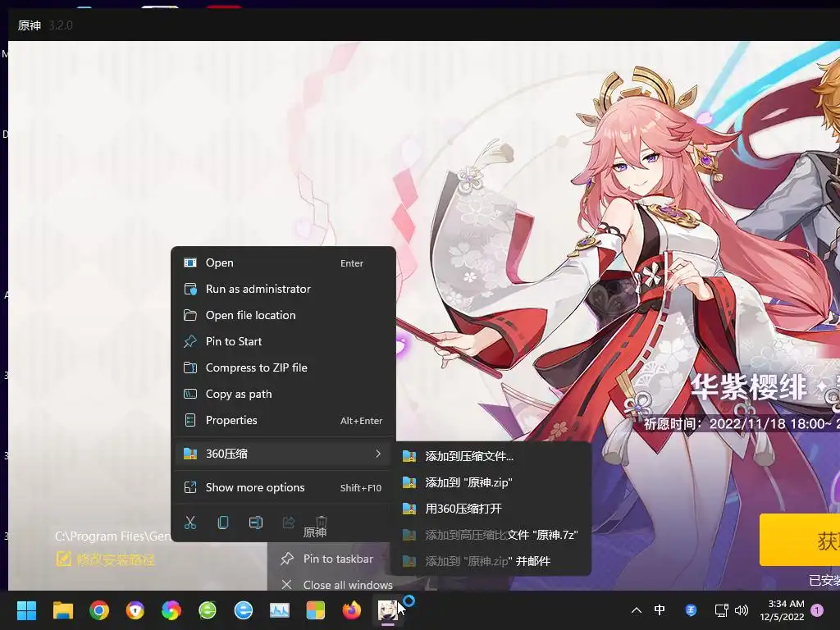Open the green 360 browser icon
The image size is (840, 630).
pyautogui.click(x=208, y=610)
